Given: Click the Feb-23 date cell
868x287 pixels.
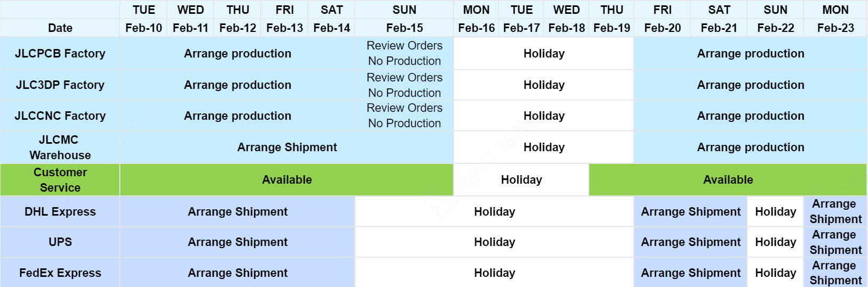Looking at the screenshot, I should point(835,28).
